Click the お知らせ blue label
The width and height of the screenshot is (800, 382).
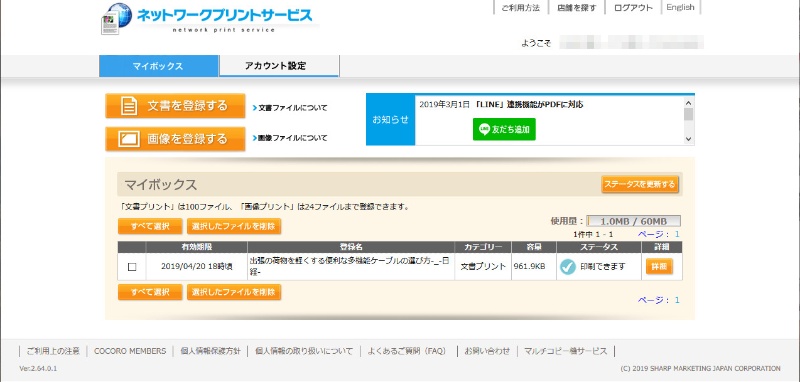tap(390, 120)
